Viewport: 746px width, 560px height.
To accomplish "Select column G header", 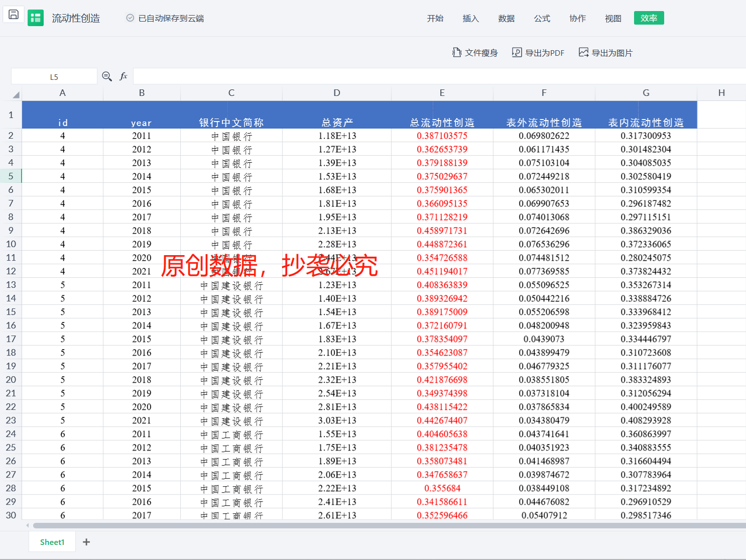I will pos(646,93).
